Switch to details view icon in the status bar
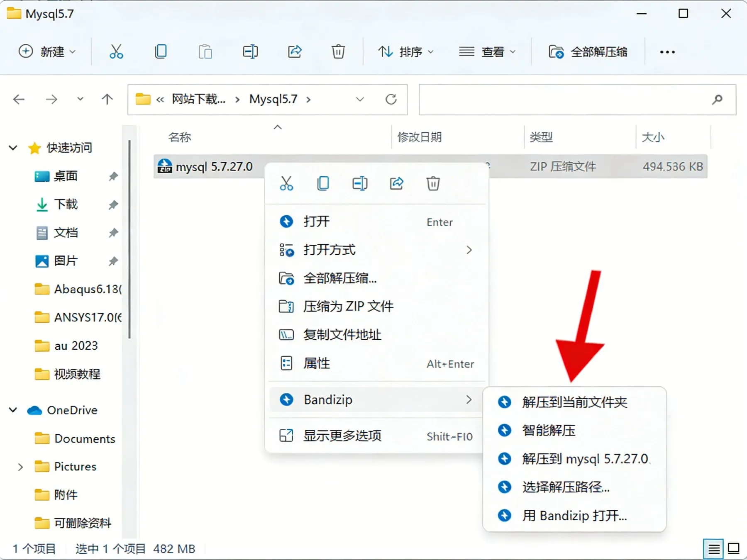This screenshot has width=747, height=560. tap(713, 549)
